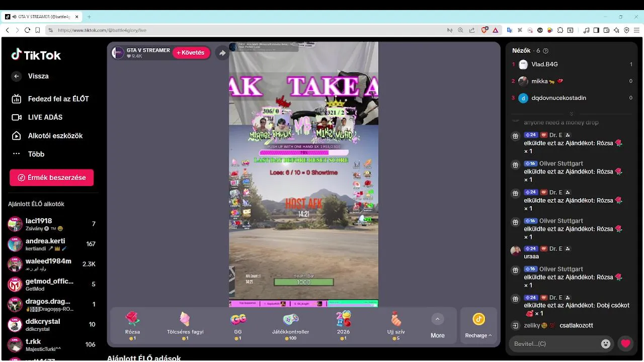644x362 pixels.
Task: Open Brave VPN shield icon
Action: pos(626,30)
